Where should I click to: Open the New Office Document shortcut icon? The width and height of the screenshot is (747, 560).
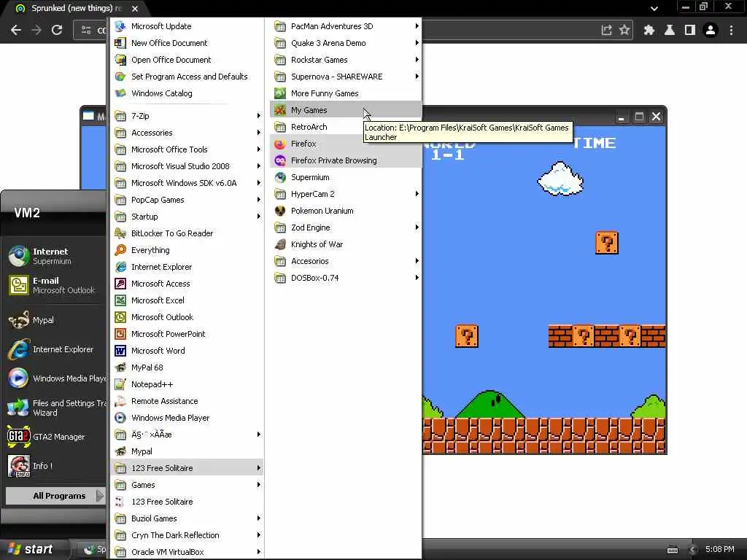(x=120, y=43)
